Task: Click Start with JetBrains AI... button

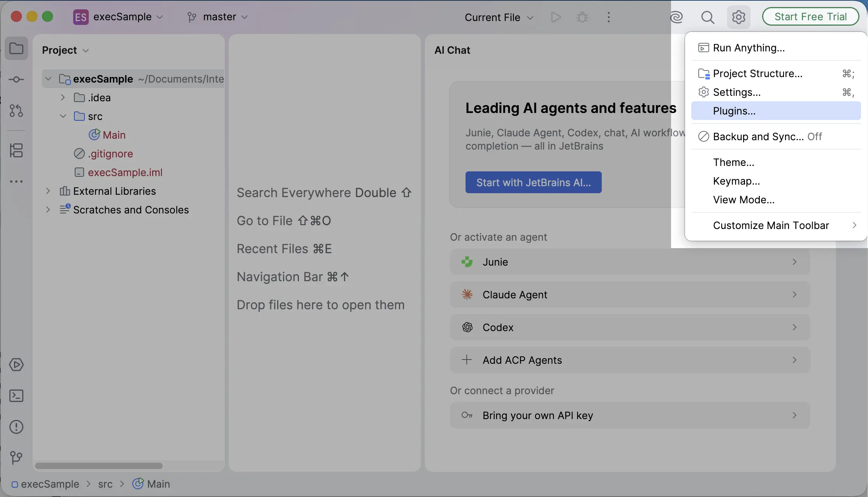Action: [x=533, y=182]
